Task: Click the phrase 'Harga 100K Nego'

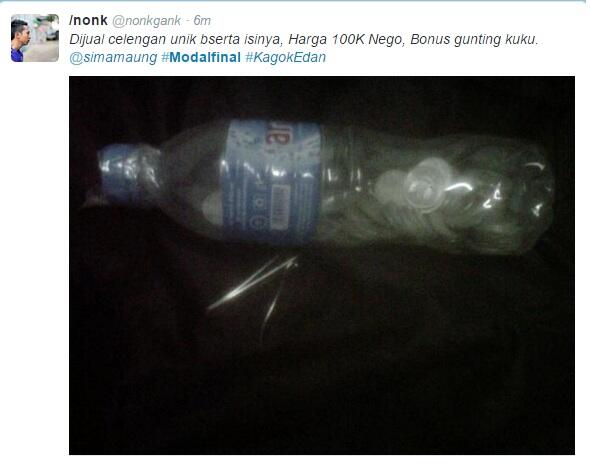Action: [x=346, y=40]
